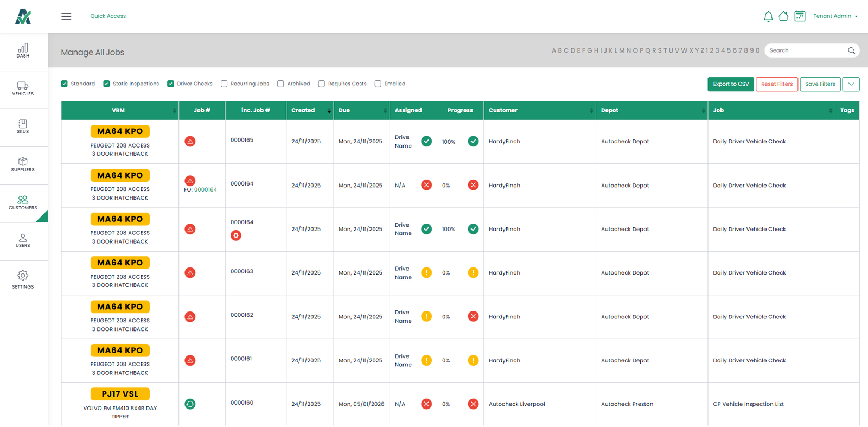Image resolution: width=868 pixels, height=427 pixels.
Task: Enable the Recurring Jobs checkbox
Action: click(224, 84)
